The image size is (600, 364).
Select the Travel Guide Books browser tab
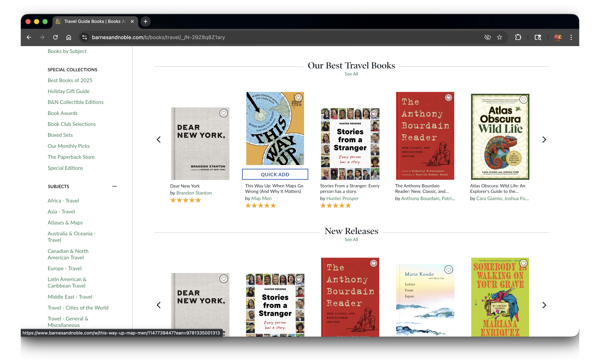pos(95,21)
